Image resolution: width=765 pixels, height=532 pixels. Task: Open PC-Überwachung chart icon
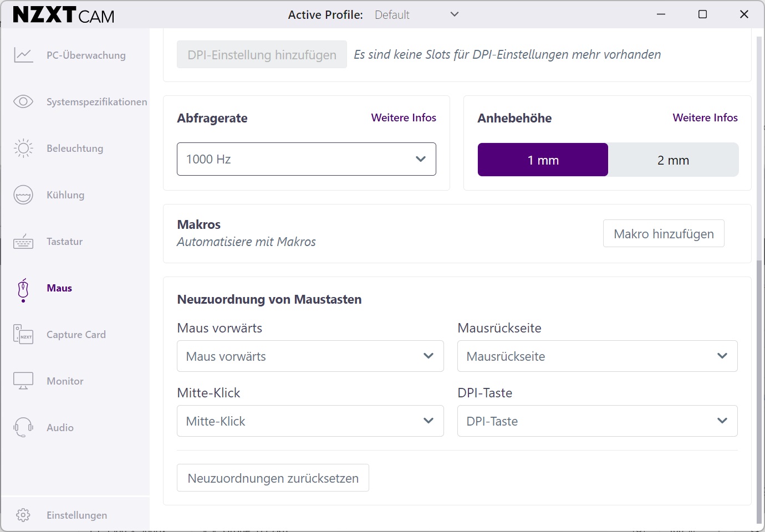(23, 55)
